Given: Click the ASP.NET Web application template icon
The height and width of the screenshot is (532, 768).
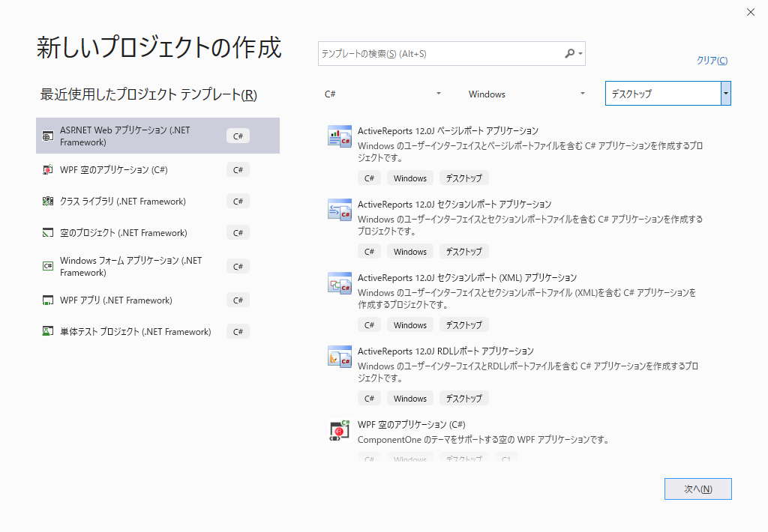Looking at the screenshot, I should point(47,136).
